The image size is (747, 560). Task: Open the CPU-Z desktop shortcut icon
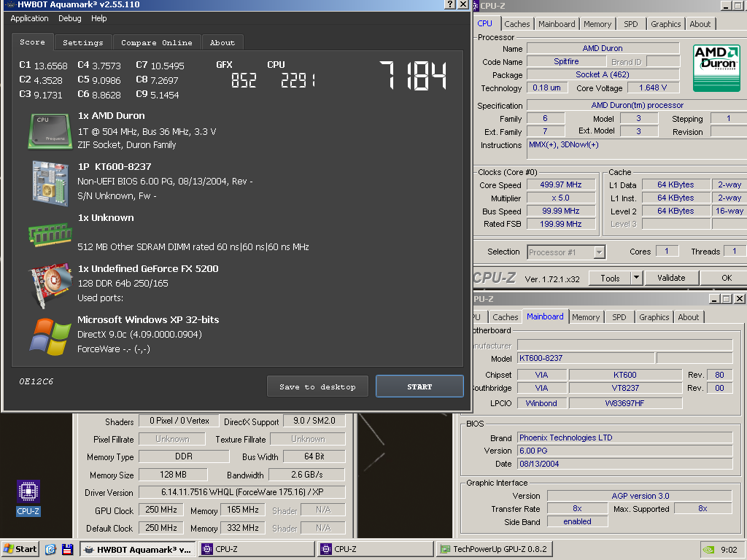[28, 497]
